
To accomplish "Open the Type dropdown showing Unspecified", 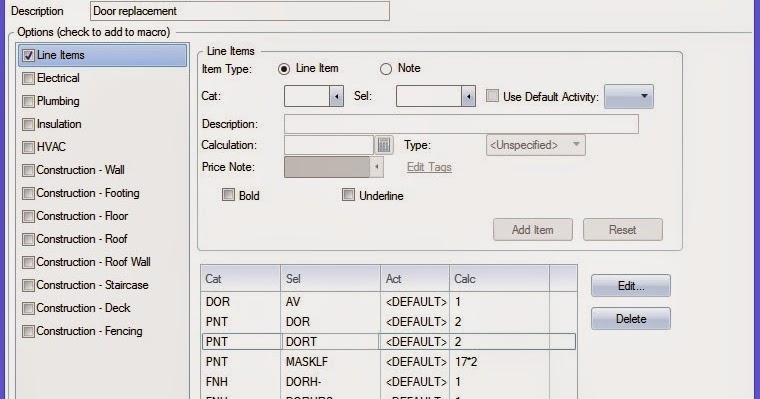I will pyautogui.click(x=536, y=145).
